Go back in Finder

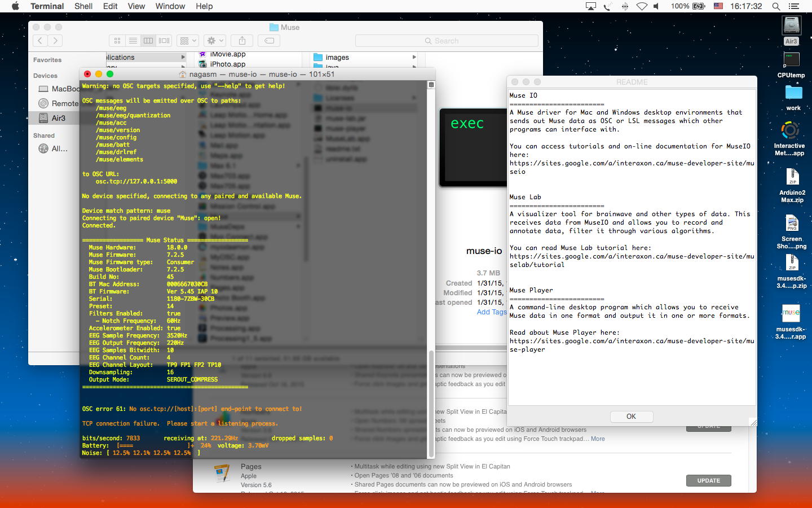[x=40, y=41]
